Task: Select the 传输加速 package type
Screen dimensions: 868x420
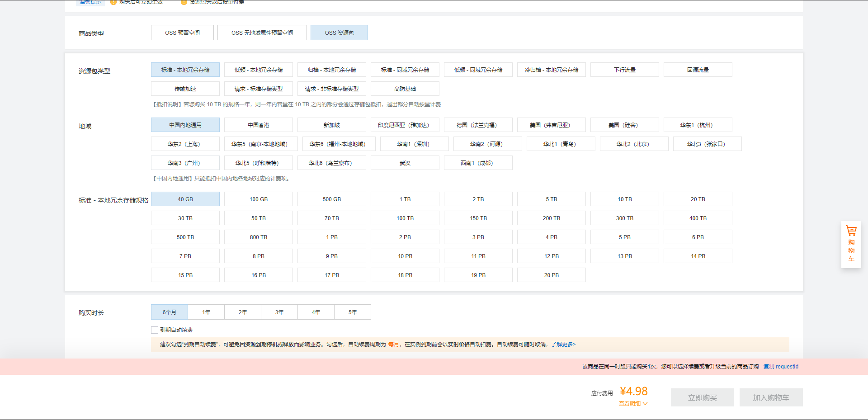Action: (185, 89)
